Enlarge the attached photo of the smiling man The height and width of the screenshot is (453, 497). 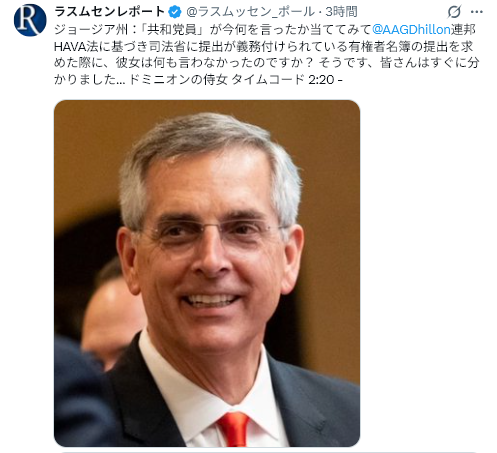point(207,273)
